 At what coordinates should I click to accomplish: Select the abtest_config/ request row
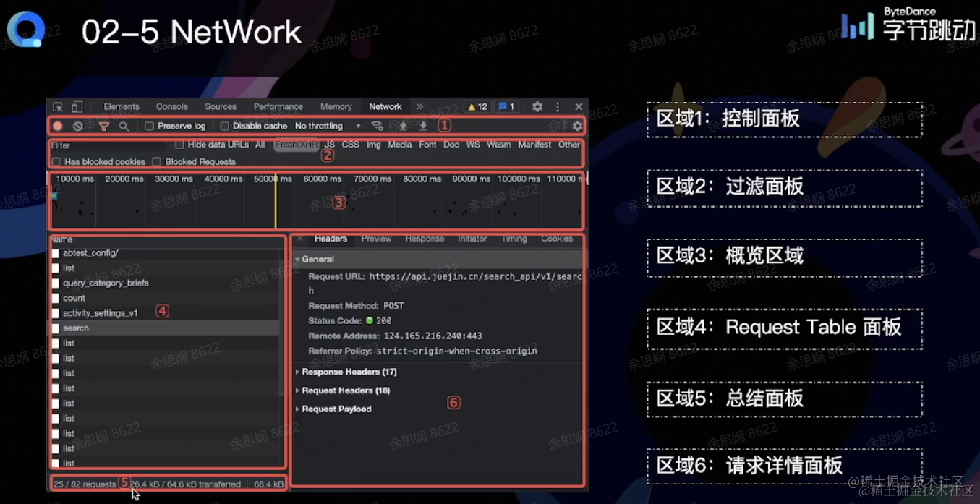pyautogui.click(x=165, y=253)
